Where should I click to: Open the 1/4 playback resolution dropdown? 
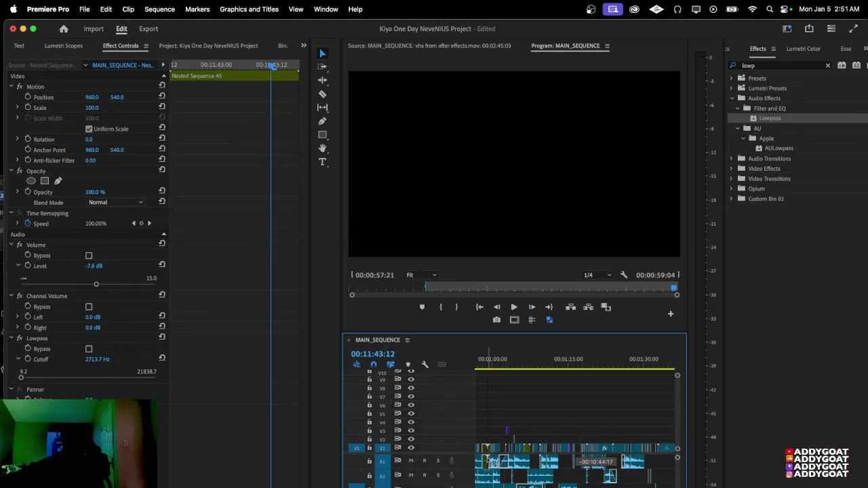[597, 275]
